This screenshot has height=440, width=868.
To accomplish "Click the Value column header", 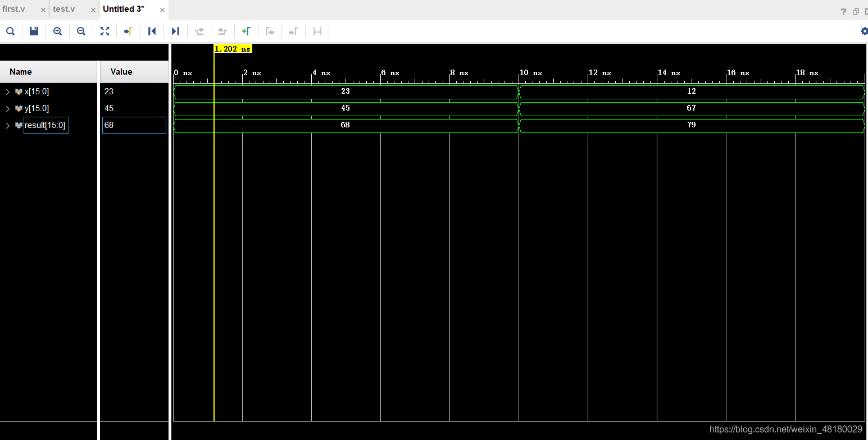I will pyautogui.click(x=134, y=72).
